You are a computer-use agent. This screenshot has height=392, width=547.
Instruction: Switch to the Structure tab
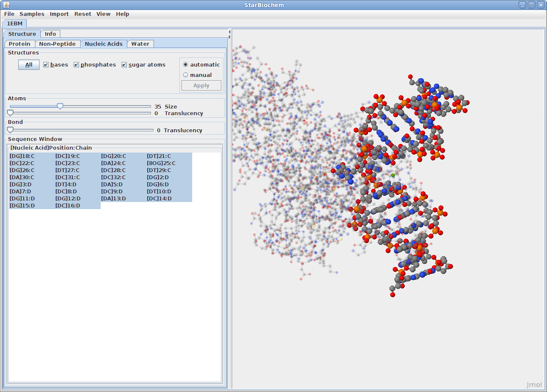tap(22, 34)
